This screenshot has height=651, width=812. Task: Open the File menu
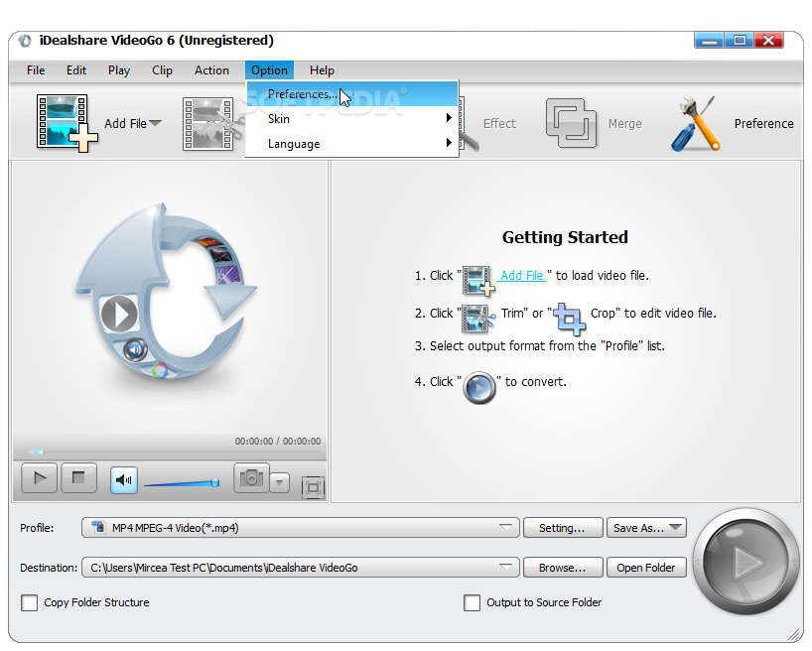click(x=36, y=70)
